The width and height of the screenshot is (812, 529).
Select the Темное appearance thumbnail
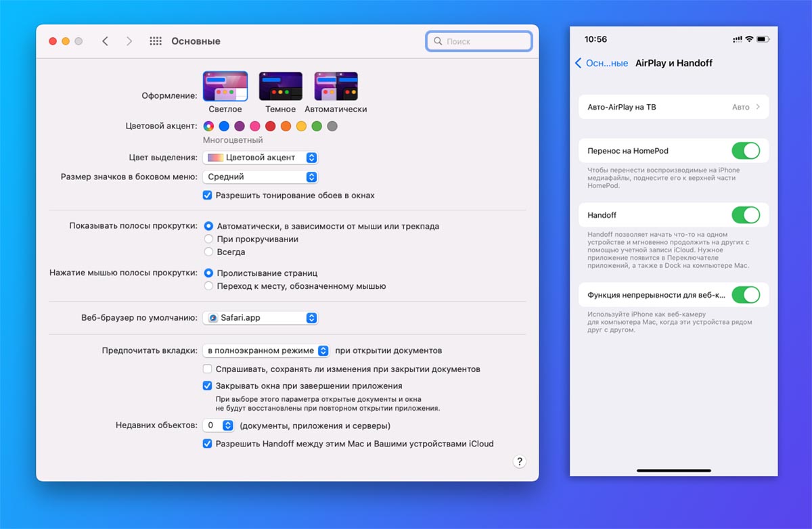click(x=280, y=87)
